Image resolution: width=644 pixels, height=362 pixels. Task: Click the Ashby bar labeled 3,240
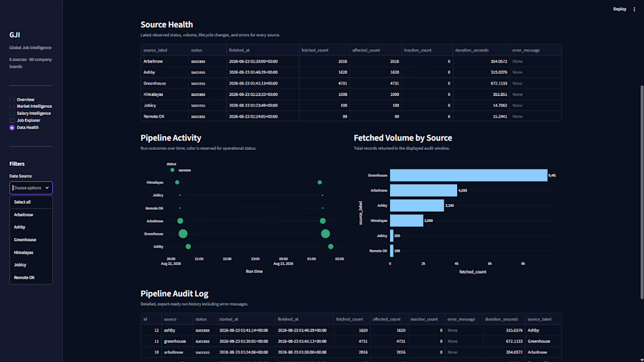417,206
